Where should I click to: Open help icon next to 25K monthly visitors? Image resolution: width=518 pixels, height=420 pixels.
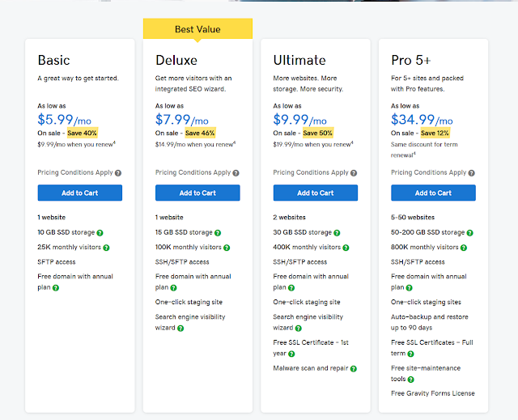[106, 248]
